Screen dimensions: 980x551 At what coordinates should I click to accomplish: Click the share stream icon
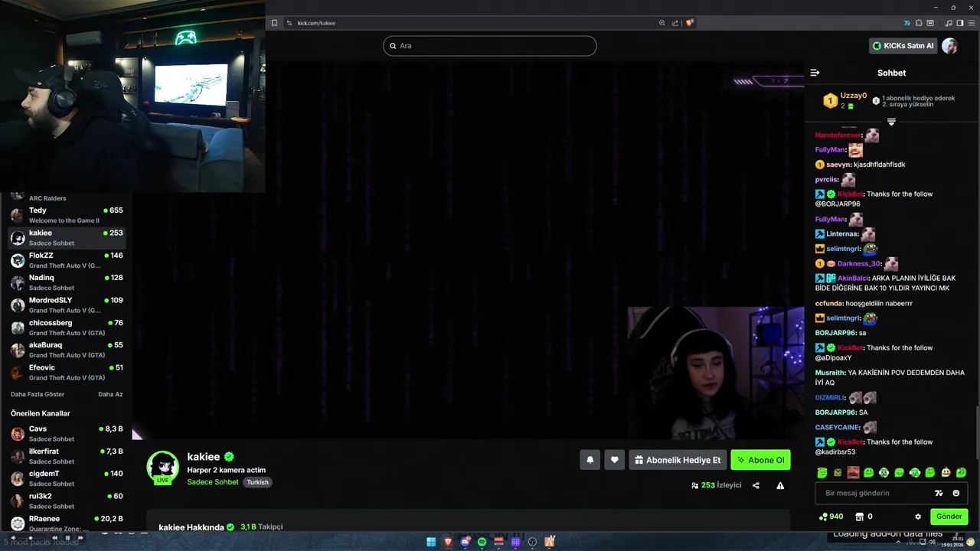click(x=756, y=485)
